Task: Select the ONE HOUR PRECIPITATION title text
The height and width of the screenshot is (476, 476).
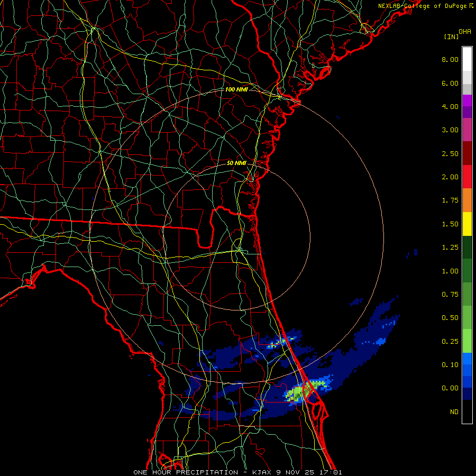Action: click(x=186, y=472)
